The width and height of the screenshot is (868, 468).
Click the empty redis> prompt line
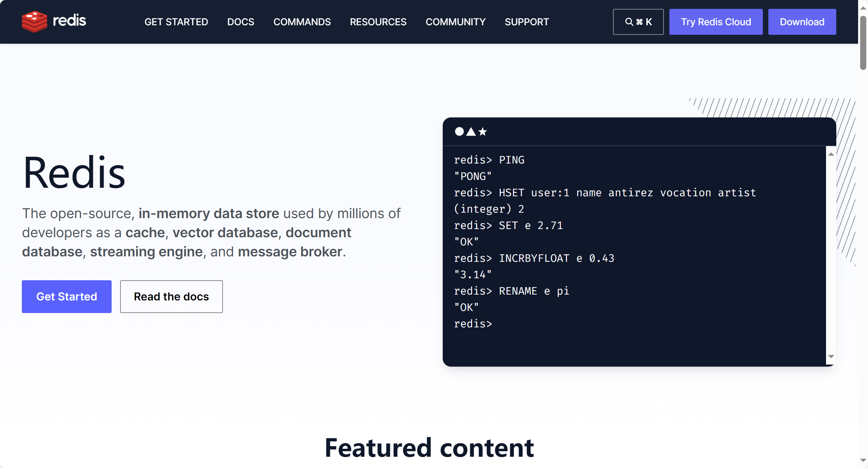473,324
